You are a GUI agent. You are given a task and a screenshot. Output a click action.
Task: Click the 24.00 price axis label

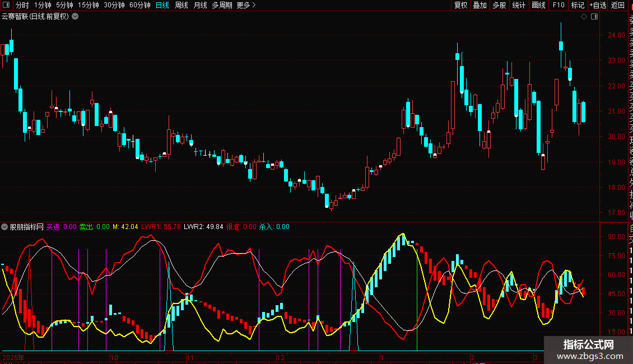pos(616,35)
